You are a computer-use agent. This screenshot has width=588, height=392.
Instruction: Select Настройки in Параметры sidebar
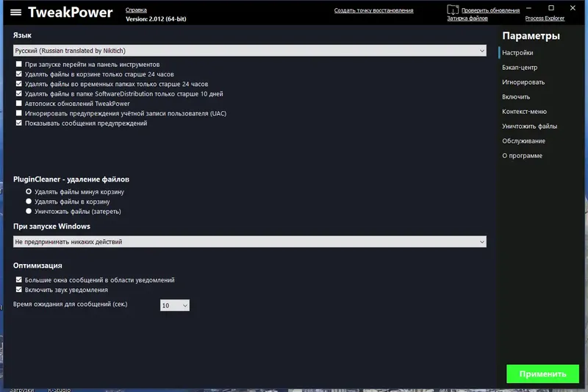tap(517, 53)
